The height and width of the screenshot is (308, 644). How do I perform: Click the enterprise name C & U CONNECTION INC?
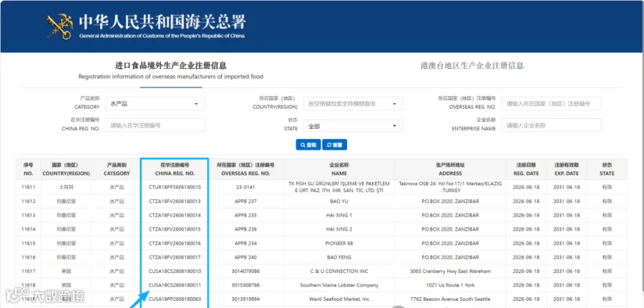[x=339, y=271]
